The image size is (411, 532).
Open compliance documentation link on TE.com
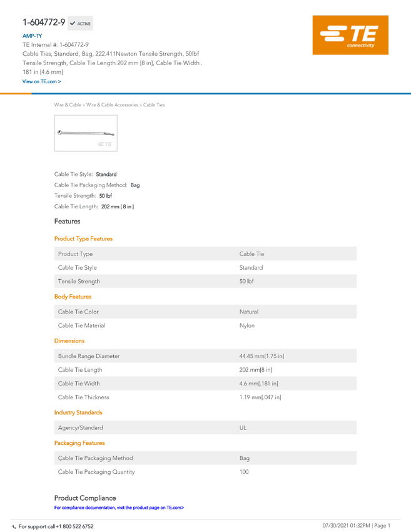[x=119, y=508]
